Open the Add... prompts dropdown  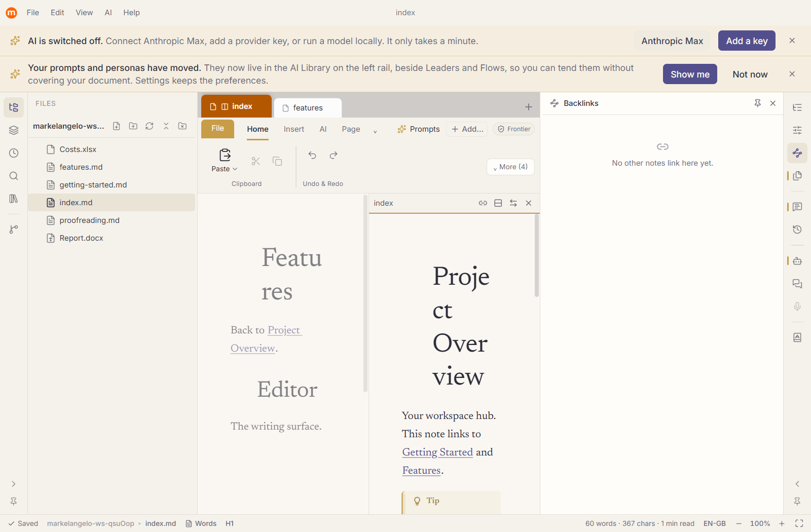(467, 129)
